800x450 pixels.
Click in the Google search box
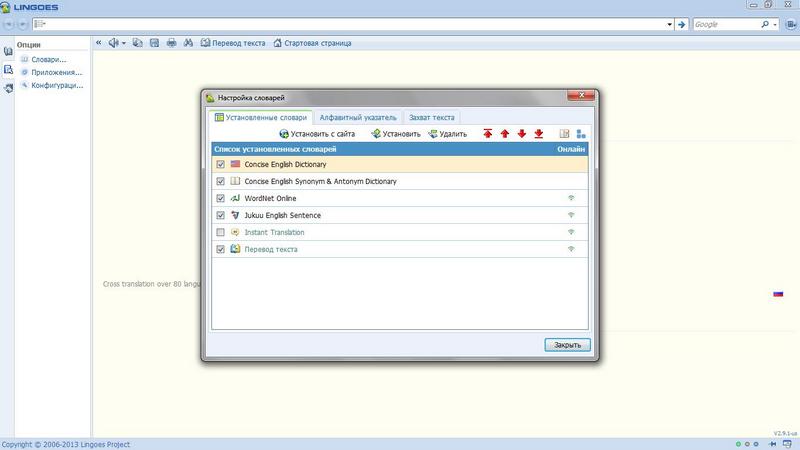point(726,24)
